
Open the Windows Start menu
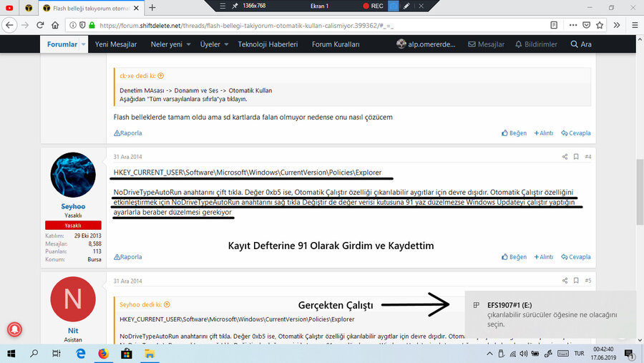click(11, 354)
